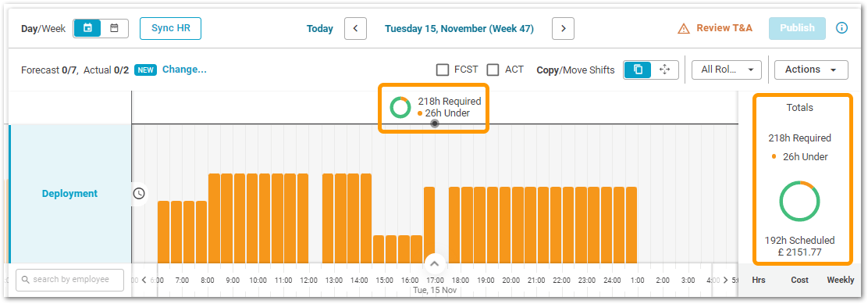
Task: Switch to Week view calendar icon
Action: [114, 28]
